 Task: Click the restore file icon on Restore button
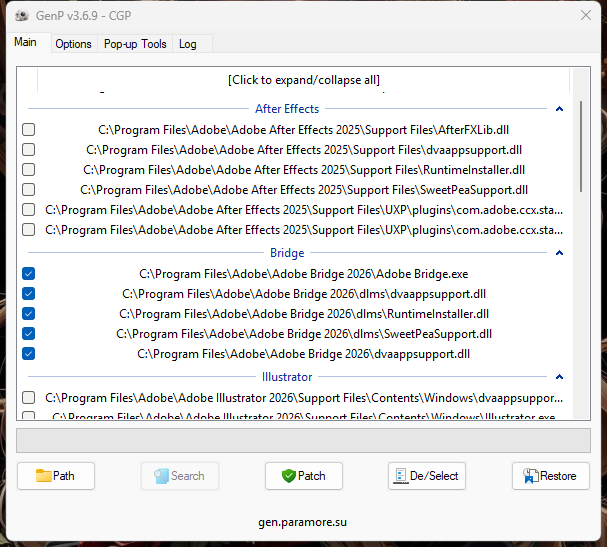530,475
